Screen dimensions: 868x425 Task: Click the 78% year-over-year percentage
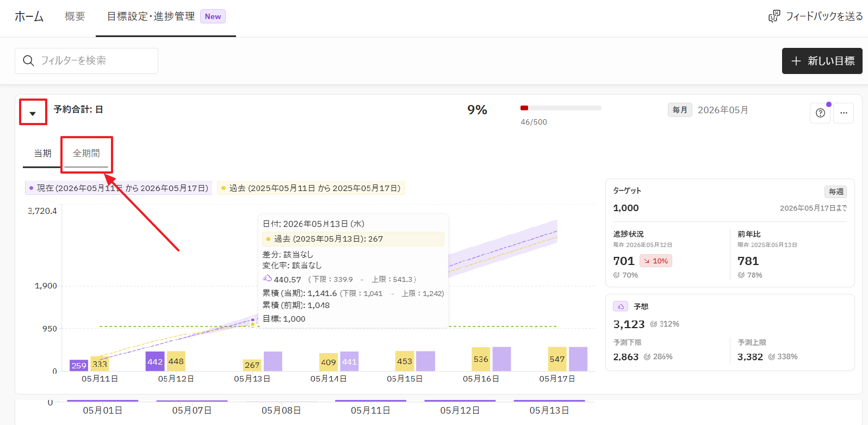pos(754,275)
